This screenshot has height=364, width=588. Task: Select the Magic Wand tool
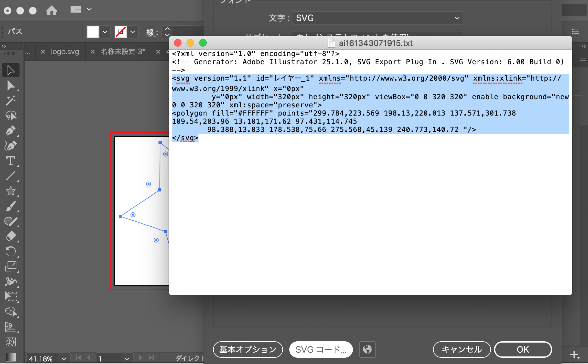click(x=11, y=100)
